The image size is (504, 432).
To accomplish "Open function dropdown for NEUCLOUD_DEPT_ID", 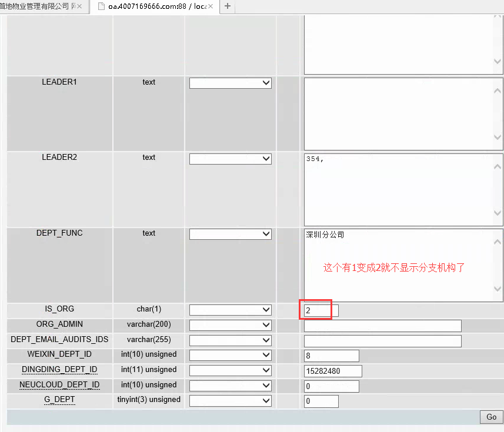I will (230, 386).
